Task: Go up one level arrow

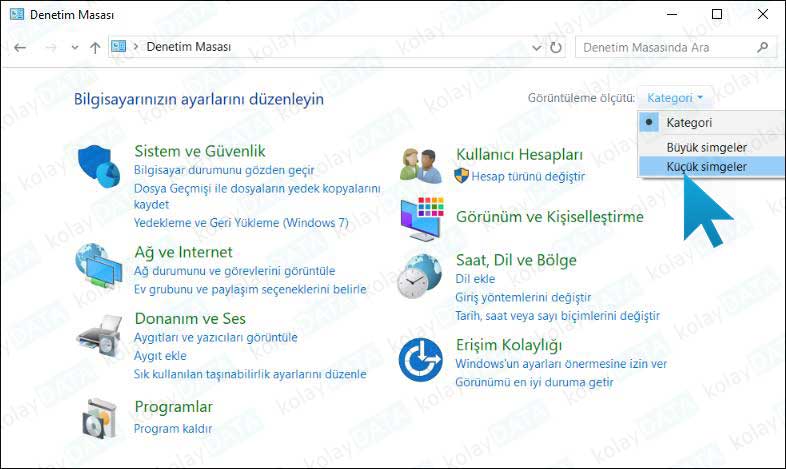Action: tap(95, 48)
